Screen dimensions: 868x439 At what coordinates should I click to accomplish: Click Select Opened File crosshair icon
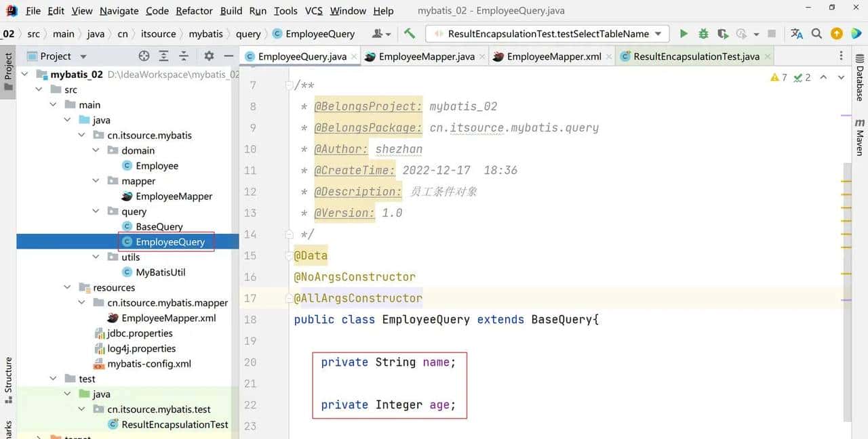pyautogui.click(x=144, y=56)
